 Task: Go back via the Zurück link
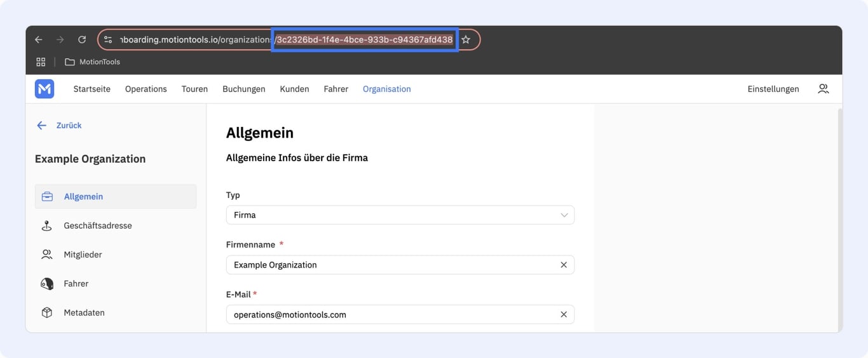[x=59, y=126]
